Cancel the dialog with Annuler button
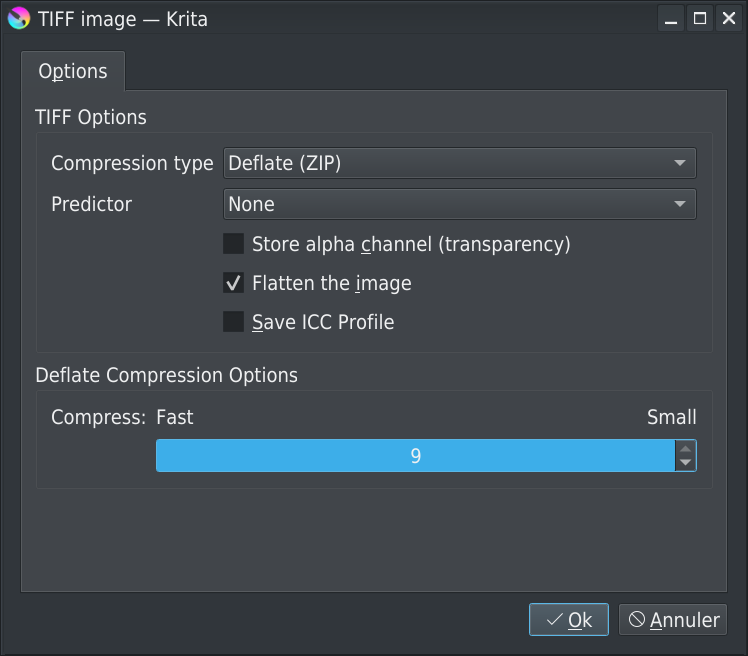Viewport: 748px width, 656px height. (x=673, y=620)
